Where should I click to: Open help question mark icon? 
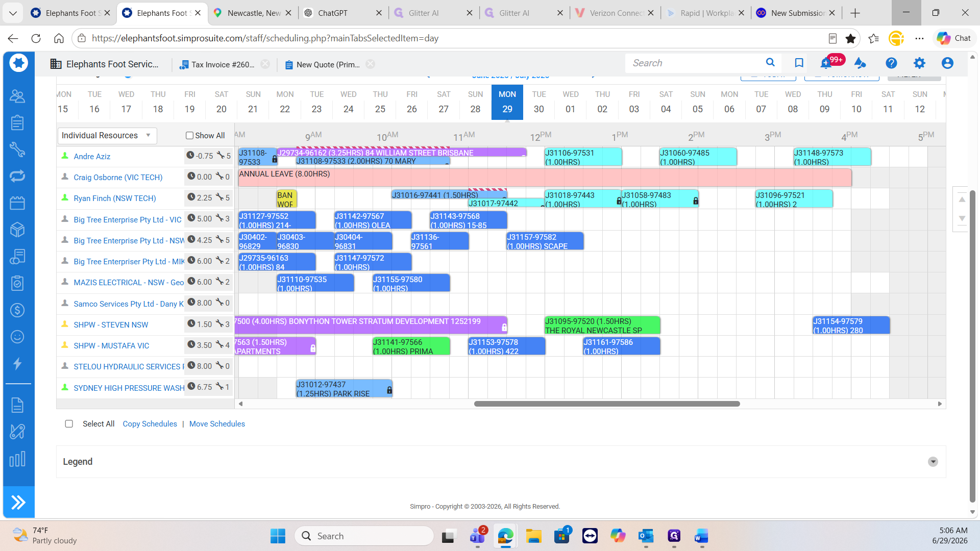pos(891,63)
